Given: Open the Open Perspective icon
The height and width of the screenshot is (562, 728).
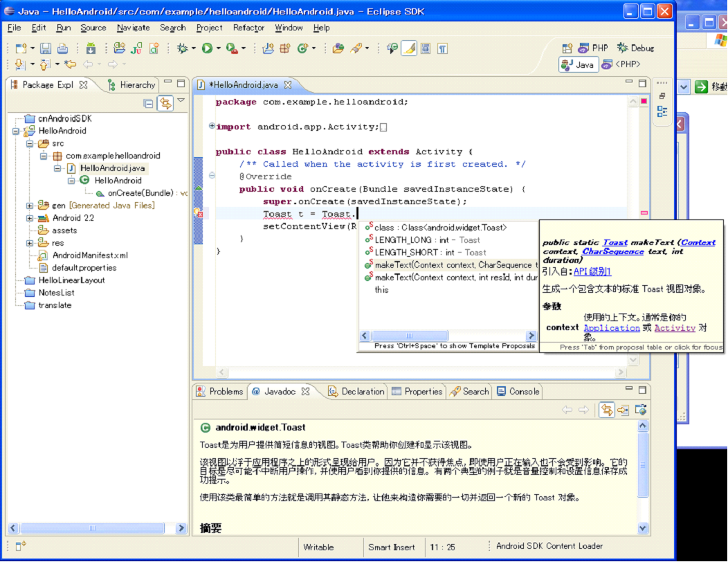Looking at the screenshot, I should point(567,48).
